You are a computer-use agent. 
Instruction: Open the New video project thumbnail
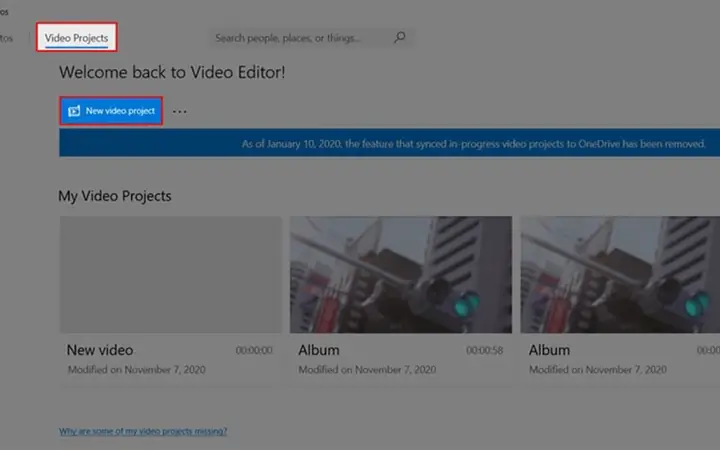(x=171, y=275)
